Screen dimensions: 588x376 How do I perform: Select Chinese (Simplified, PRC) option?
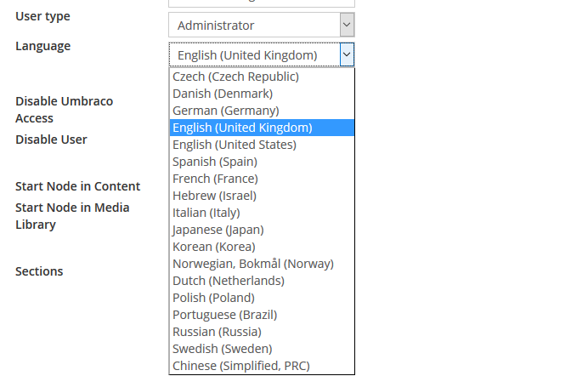240,366
